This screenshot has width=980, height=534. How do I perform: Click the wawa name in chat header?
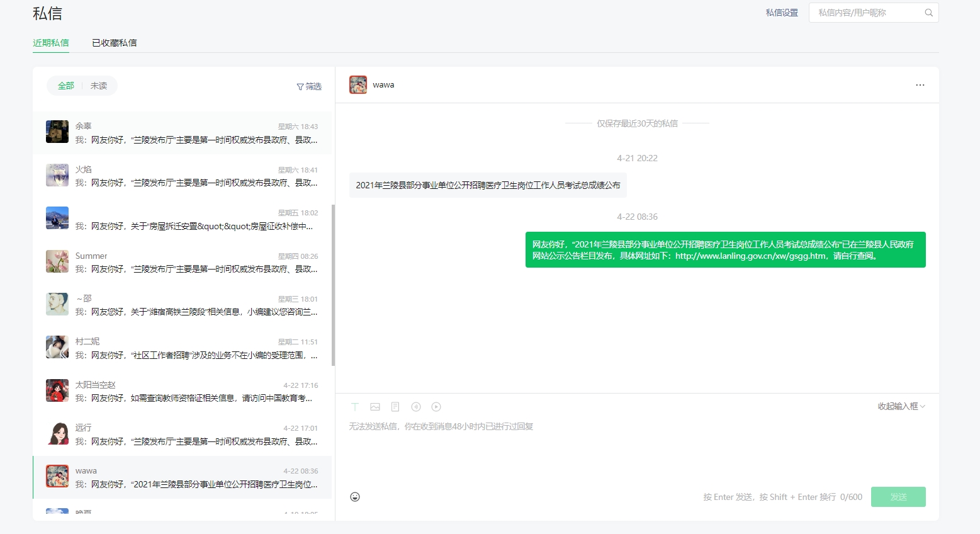[383, 85]
